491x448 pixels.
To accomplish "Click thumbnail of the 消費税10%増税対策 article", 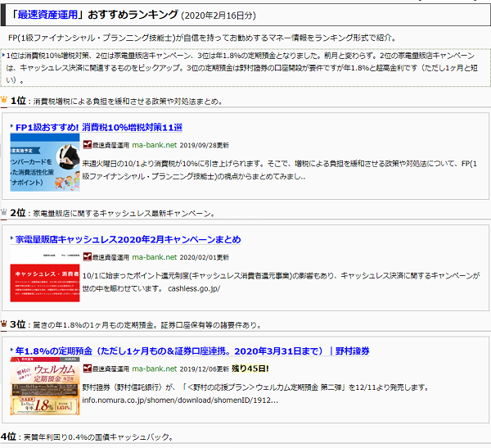I will (x=45, y=162).
